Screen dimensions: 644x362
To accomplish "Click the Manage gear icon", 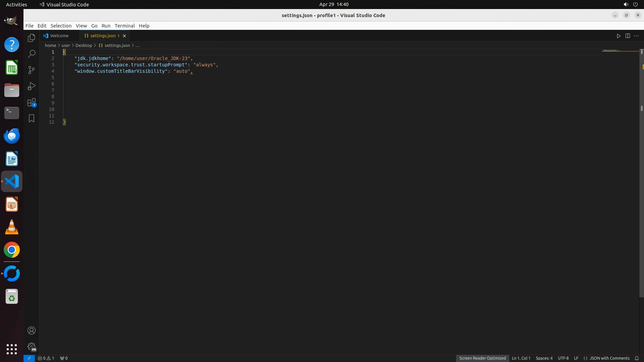I will [32, 347].
